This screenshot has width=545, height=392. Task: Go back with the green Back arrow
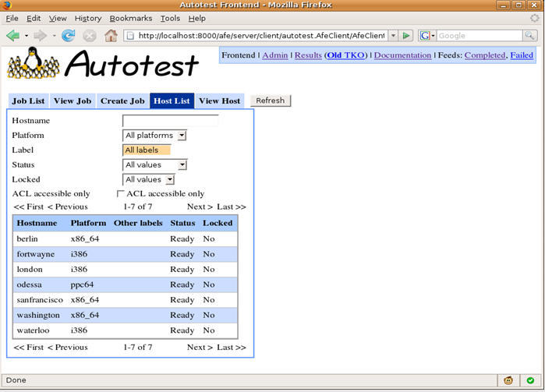coord(12,35)
